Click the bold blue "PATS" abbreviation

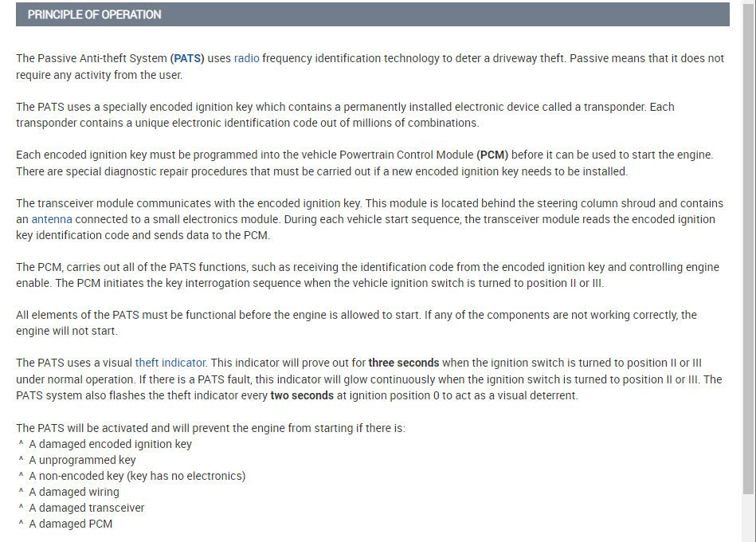(187, 58)
